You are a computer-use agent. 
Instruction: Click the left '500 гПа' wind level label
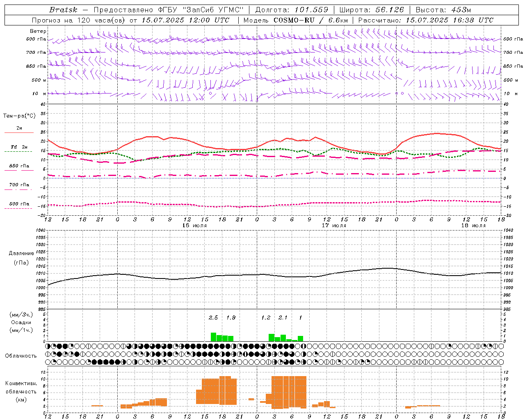click(x=36, y=39)
